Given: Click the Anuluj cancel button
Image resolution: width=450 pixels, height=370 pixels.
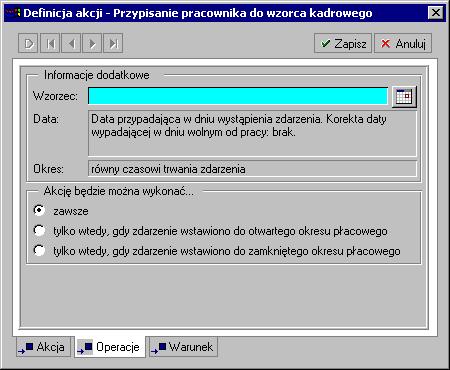Looking at the screenshot, I should tap(403, 43).
